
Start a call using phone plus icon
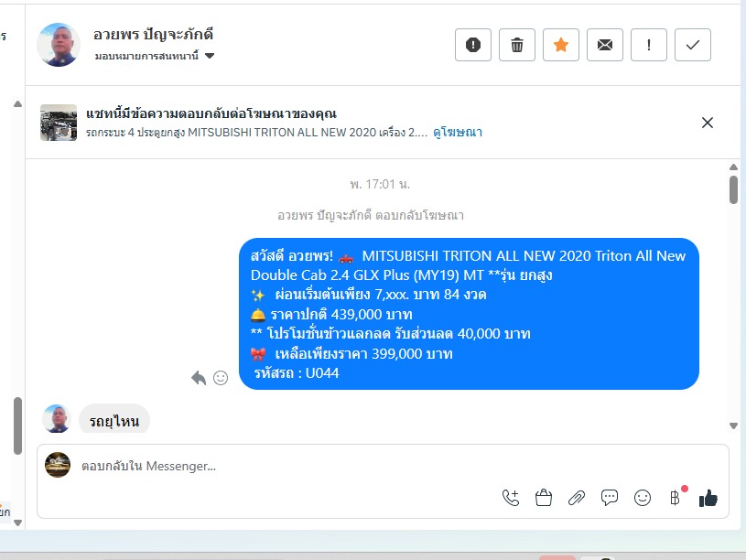click(511, 498)
